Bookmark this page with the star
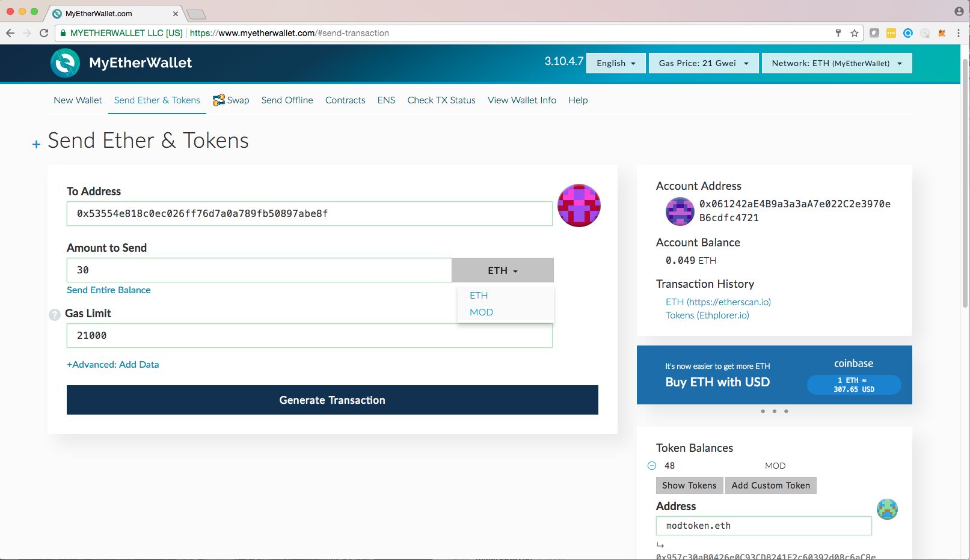The image size is (970, 560). 855,33
